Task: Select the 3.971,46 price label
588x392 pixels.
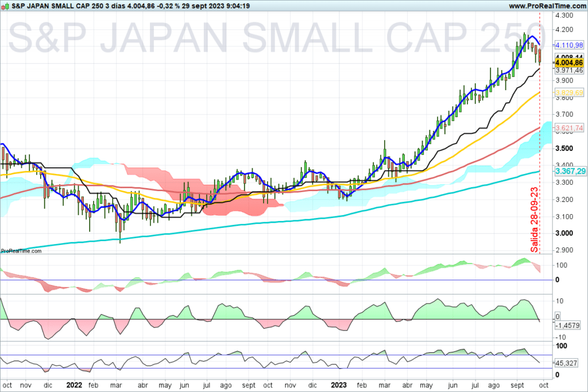Action: click(x=569, y=71)
